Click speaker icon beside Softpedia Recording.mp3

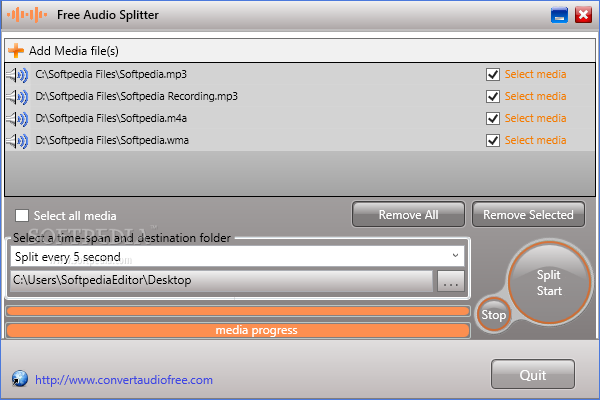[17, 97]
